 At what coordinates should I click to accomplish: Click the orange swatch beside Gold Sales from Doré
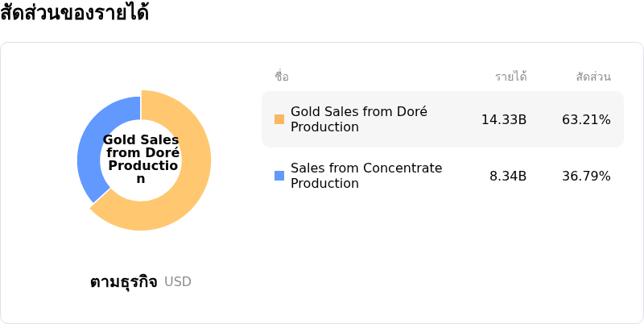[x=279, y=119]
